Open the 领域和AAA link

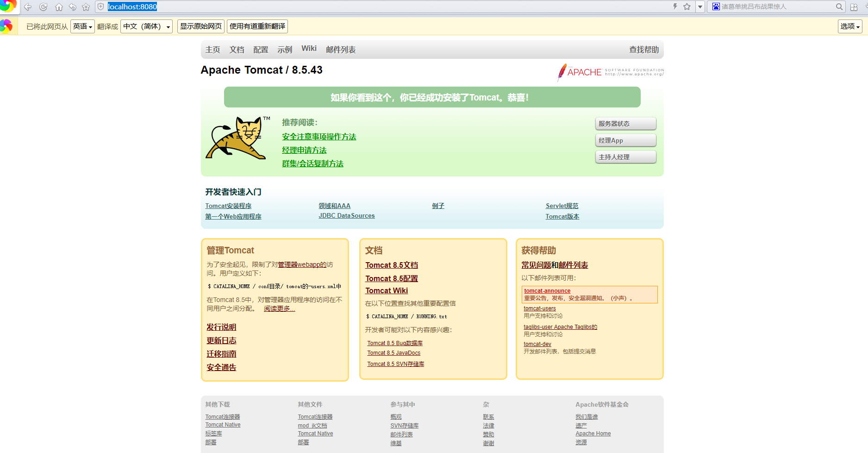(x=334, y=206)
